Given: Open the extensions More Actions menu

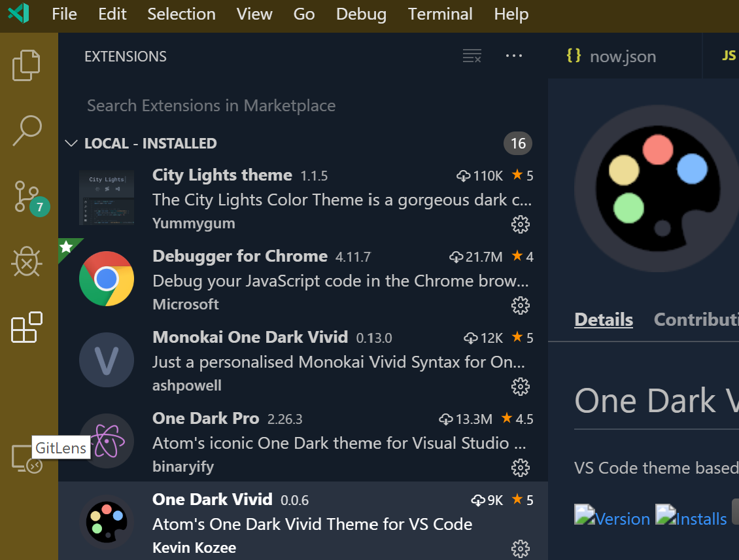Looking at the screenshot, I should (x=514, y=56).
